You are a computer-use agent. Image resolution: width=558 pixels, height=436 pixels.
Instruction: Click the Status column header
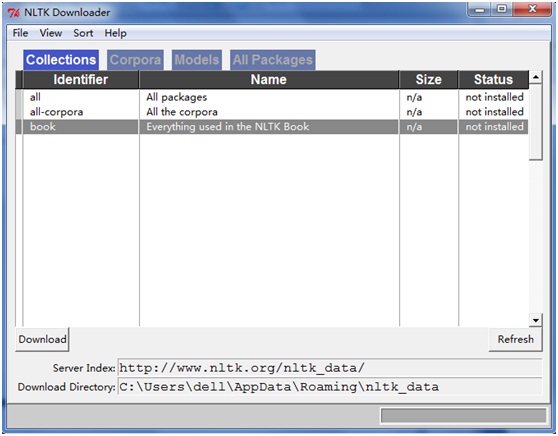click(493, 79)
